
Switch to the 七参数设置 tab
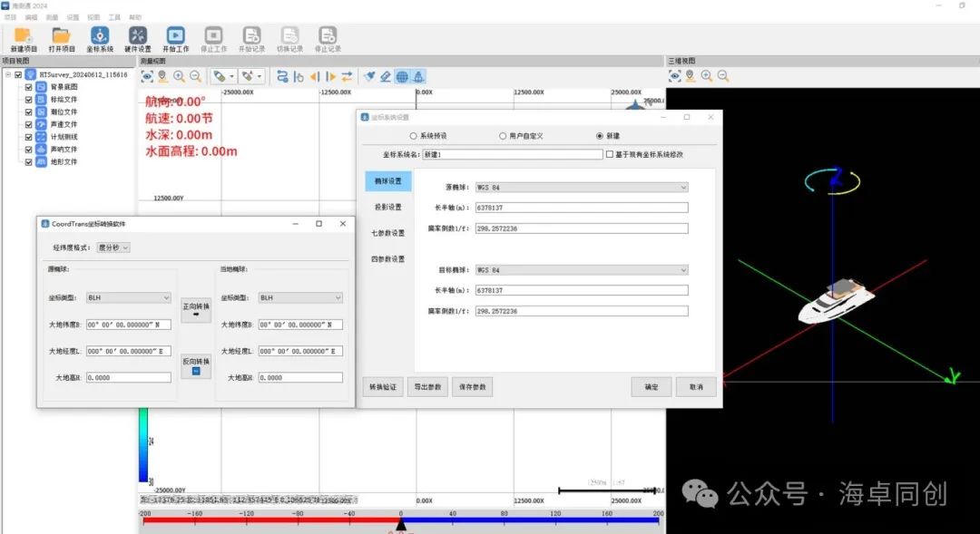(x=387, y=233)
